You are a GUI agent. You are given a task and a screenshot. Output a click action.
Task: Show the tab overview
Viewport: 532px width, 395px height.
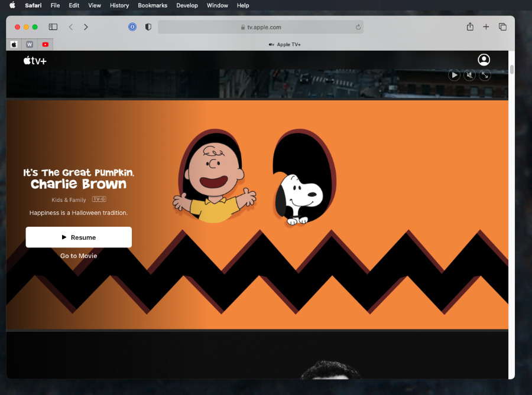click(502, 27)
